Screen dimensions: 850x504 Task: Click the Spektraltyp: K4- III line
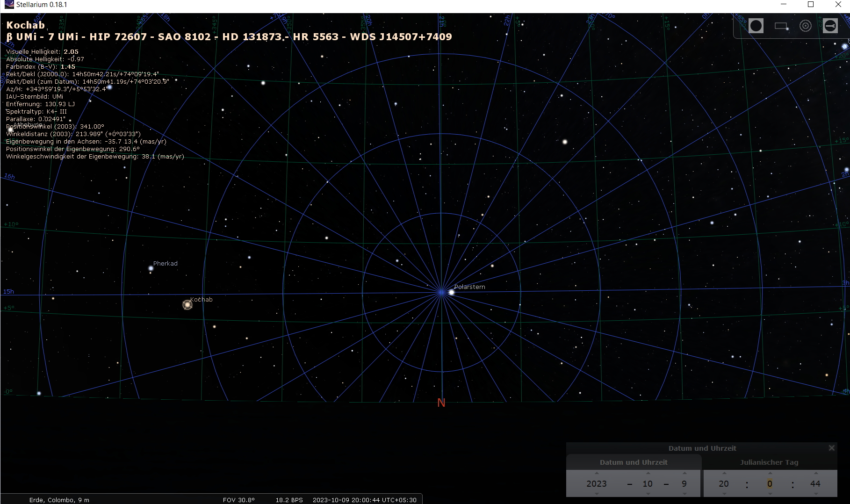[36, 111]
